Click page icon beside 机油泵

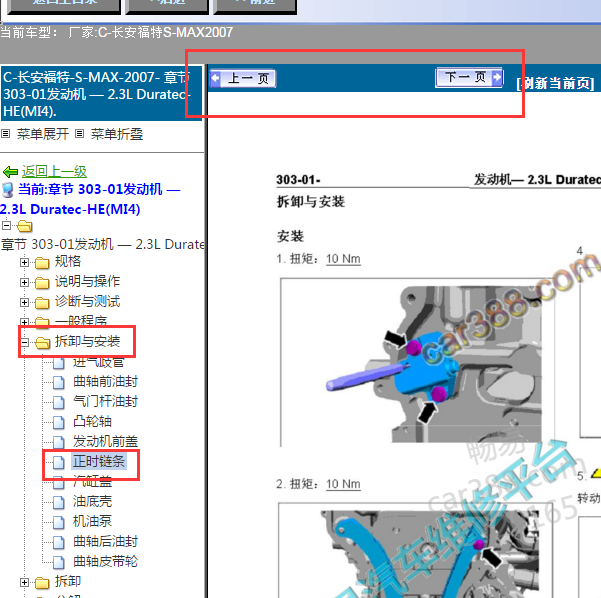pyautogui.click(x=59, y=522)
